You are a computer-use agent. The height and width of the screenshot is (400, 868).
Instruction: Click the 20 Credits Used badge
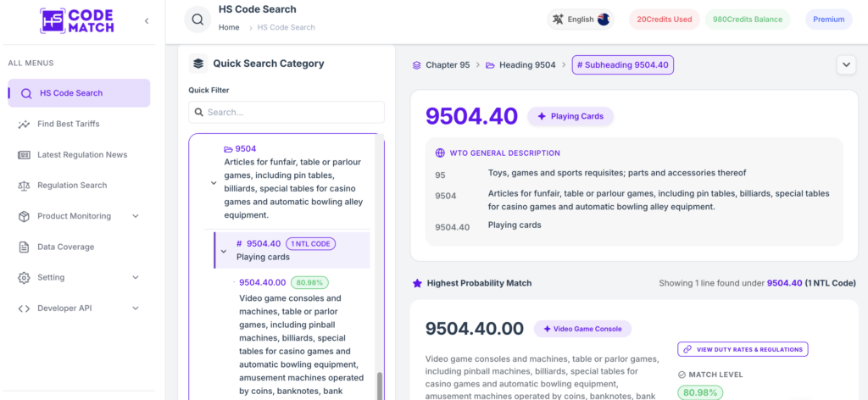(x=665, y=19)
